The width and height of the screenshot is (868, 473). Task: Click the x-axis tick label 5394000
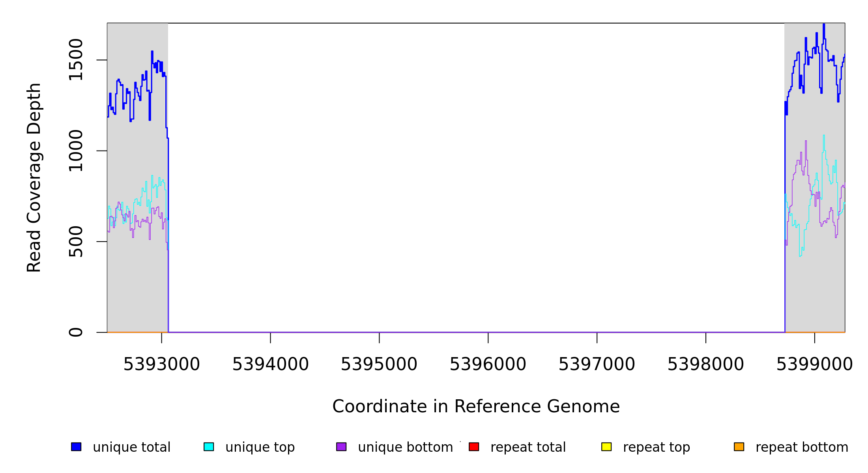point(270,365)
